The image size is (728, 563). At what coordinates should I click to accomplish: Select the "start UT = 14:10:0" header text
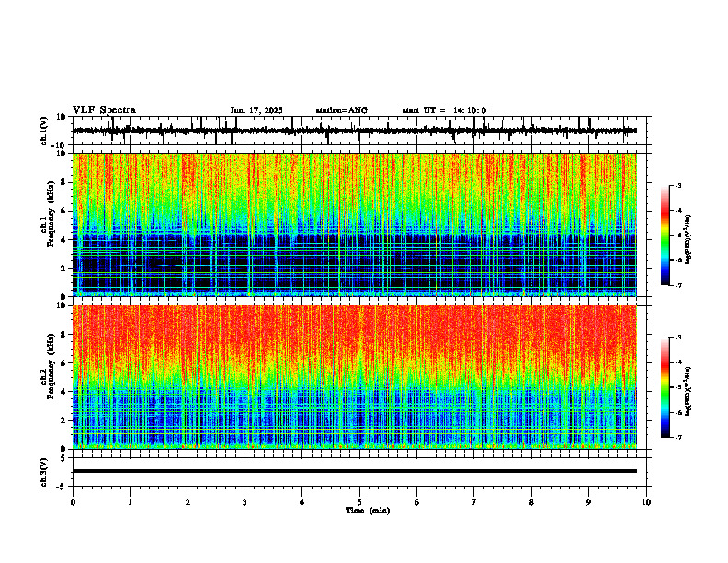click(444, 110)
